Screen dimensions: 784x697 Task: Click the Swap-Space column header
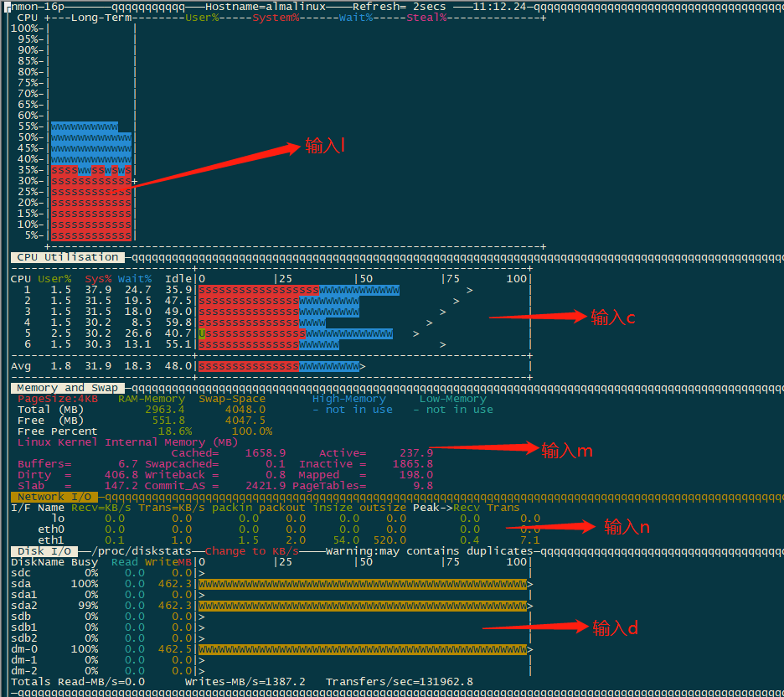pos(232,399)
